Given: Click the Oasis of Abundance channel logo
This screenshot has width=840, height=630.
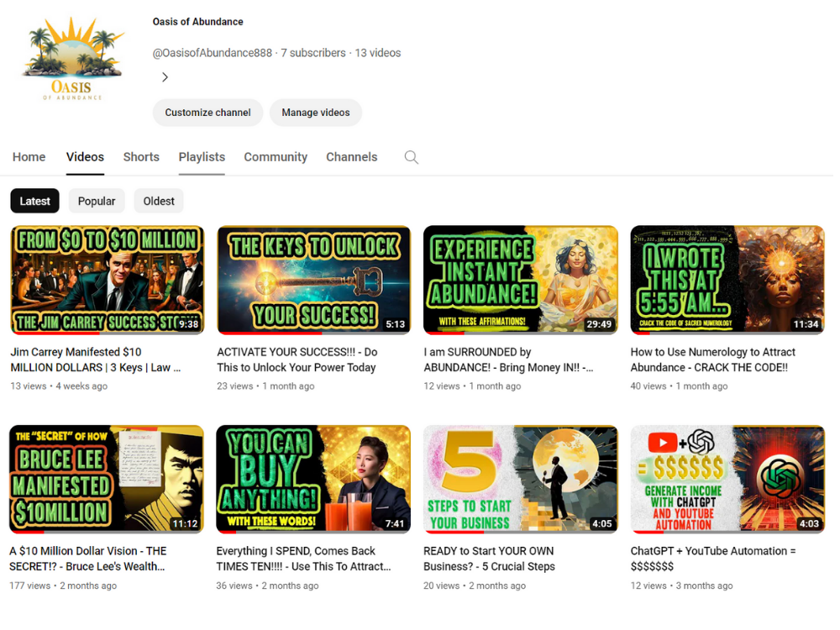Looking at the screenshot, I should click(72, 59).
